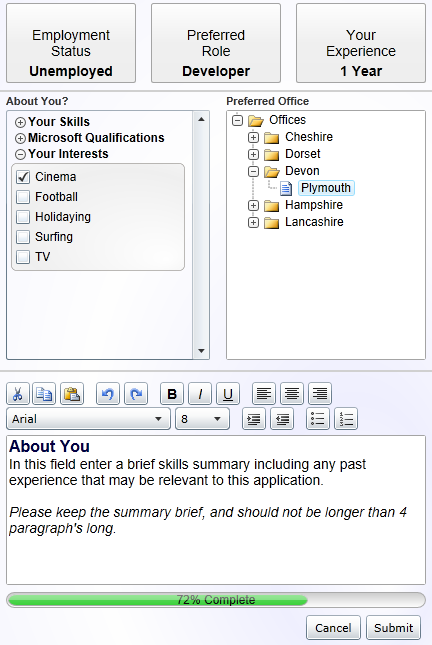This screenshot has height=645, width=432.
Task: Expand the Cheshire offices folder
Action: 253,137
